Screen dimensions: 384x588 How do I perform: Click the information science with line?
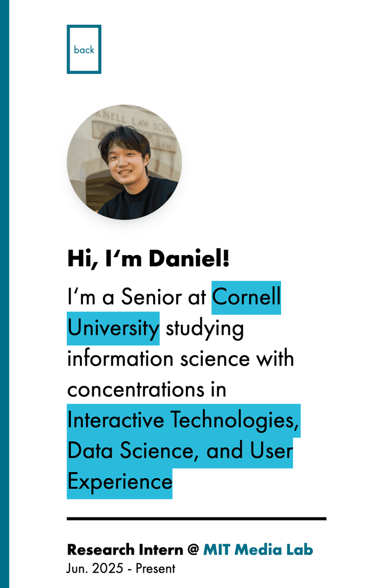pyautogui.click(x=180, y=359)
